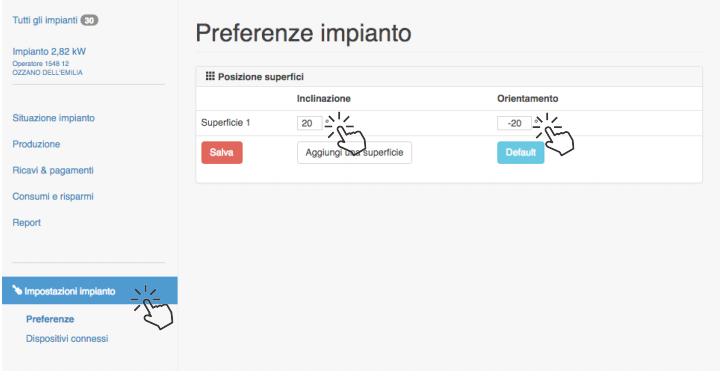
Task: Click Aggiungi una superficie button
Action: [354, 153]
